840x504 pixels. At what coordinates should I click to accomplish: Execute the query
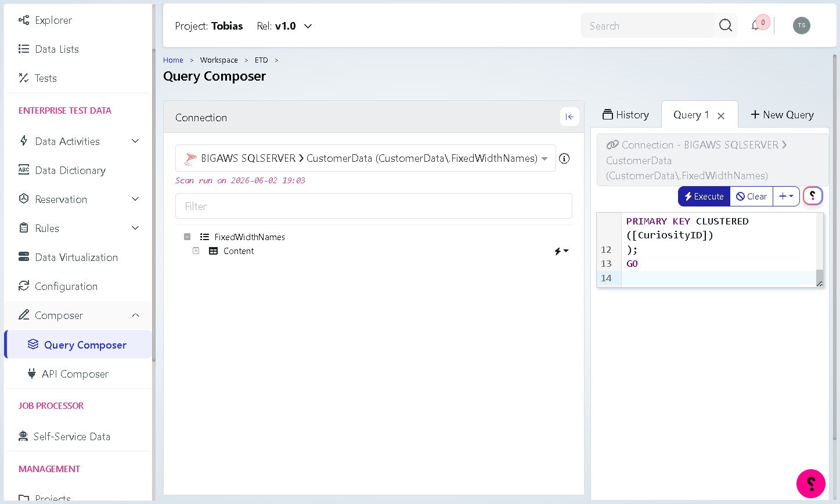704,197
